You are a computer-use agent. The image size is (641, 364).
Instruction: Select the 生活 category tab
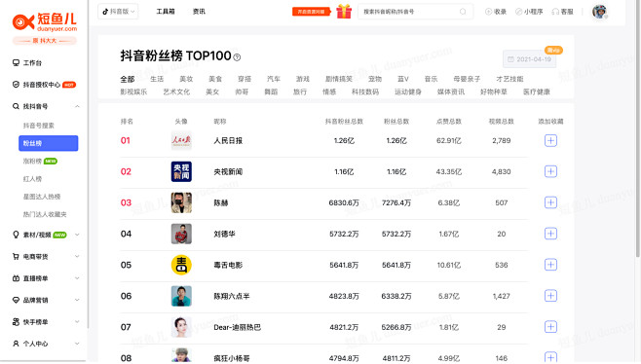click(157, 79)
